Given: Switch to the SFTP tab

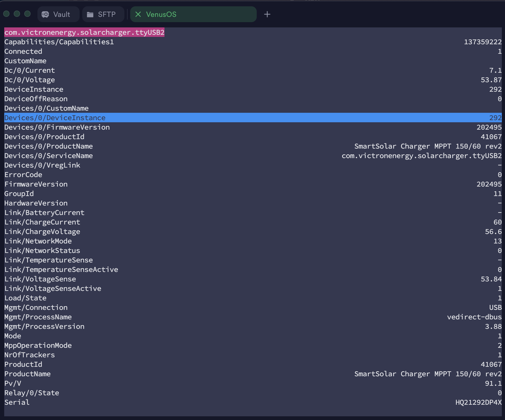Looking at the screenshot, I should 103,14.
